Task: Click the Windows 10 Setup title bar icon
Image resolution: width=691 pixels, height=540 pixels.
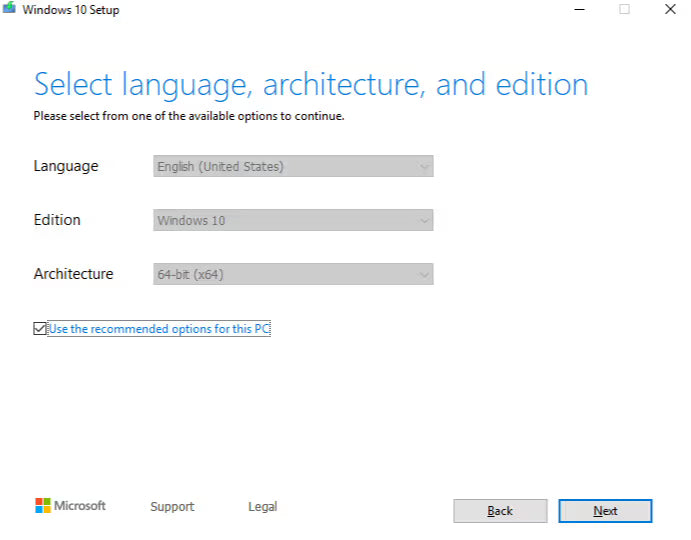Action: click(9, 8)
